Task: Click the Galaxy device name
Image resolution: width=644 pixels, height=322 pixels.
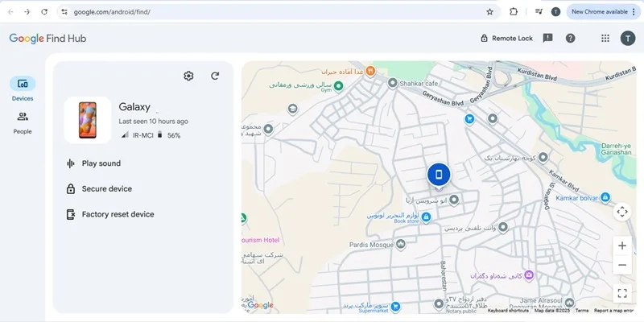Action: click(x=134, y=107)
